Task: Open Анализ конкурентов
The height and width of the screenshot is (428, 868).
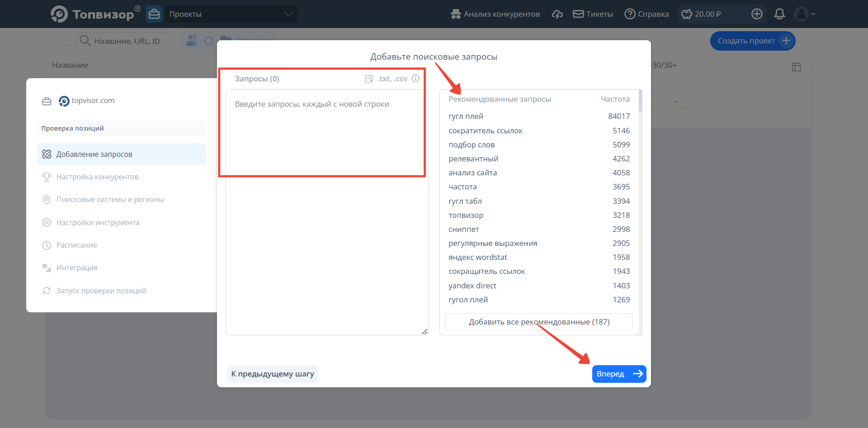Action: 495,14
